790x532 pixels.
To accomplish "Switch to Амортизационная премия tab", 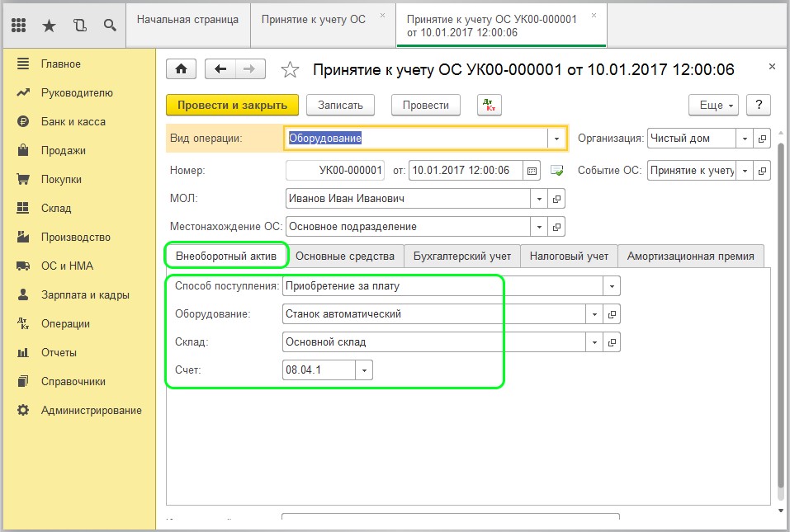I will (x=691, y=257).
